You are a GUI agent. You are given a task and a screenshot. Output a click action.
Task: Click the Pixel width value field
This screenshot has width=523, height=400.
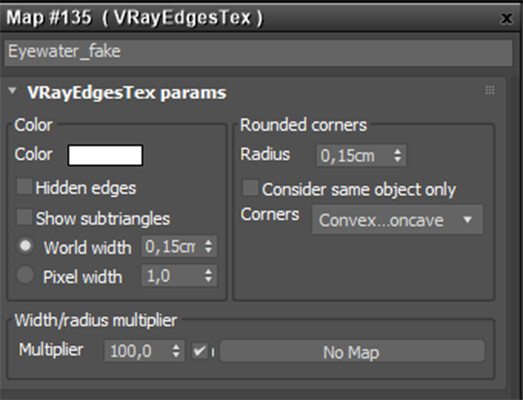pyautogui.click(x=172, y=276)
